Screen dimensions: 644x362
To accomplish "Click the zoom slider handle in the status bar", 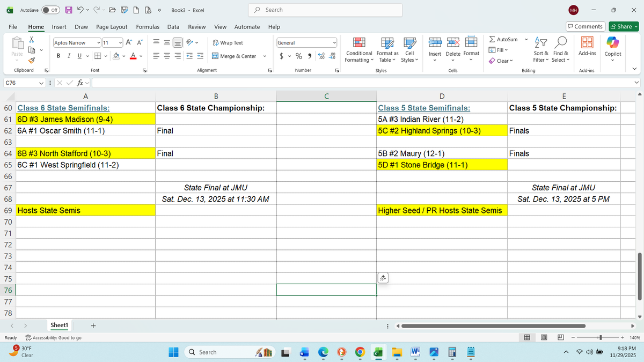I will click(600, 337).
